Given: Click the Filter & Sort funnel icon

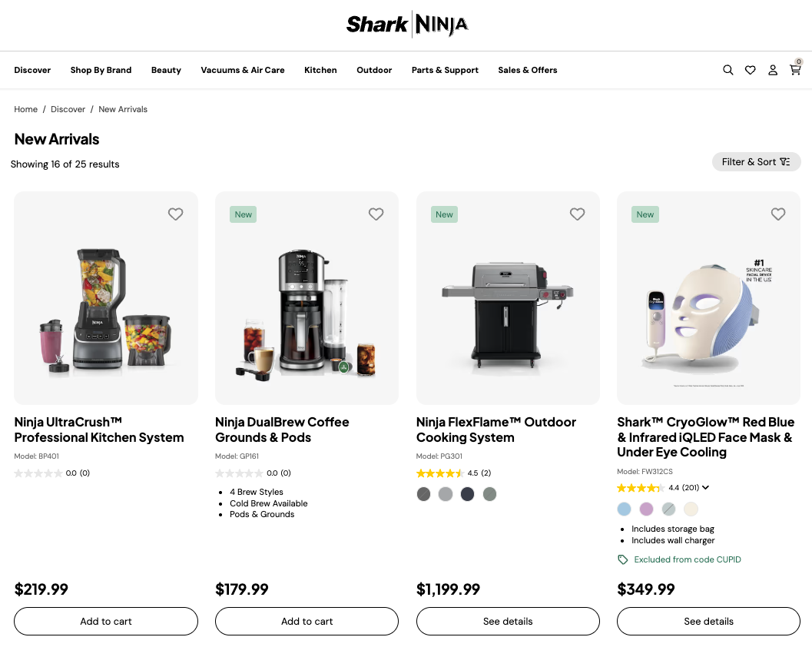Looking at the screenshot, I should click(x=784, y=161).
